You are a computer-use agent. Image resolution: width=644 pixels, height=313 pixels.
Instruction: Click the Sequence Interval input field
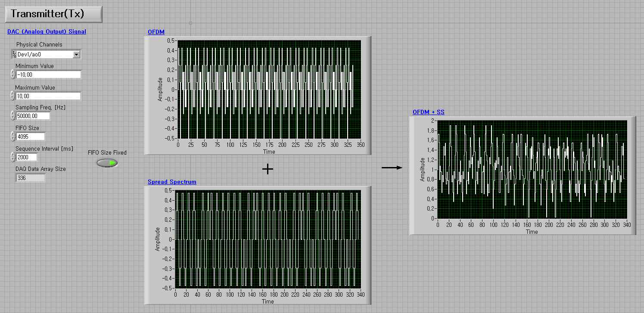point(26,157)
